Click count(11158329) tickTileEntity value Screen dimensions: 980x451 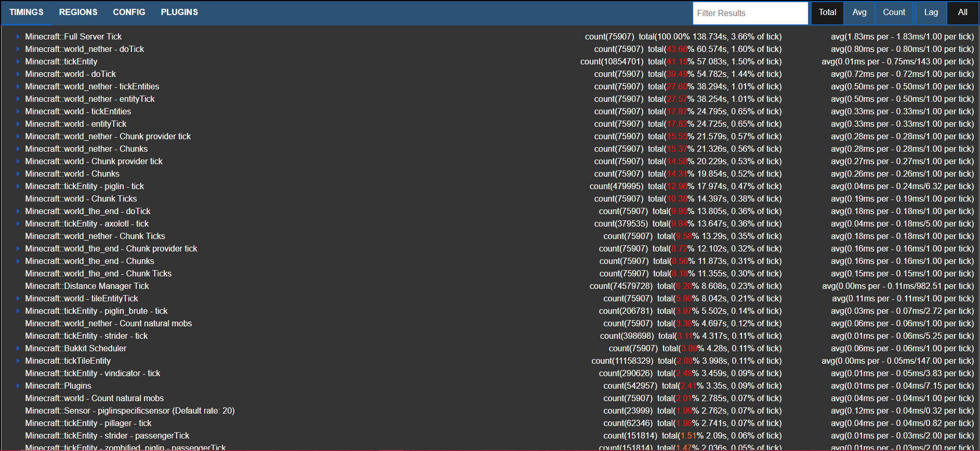(x=623, y=361)
